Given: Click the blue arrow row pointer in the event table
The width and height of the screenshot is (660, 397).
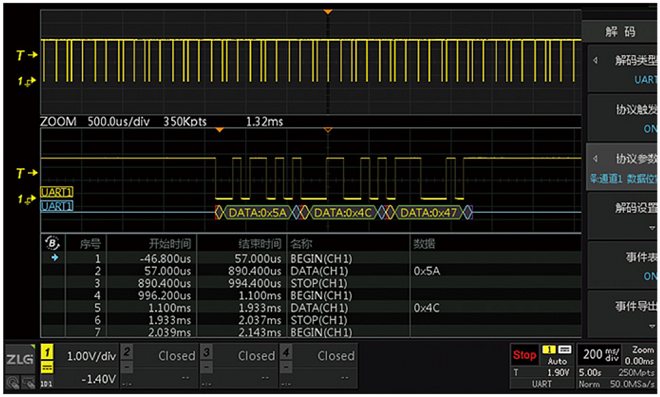Looking at the screenshot, I should click(x=55, y=258).
